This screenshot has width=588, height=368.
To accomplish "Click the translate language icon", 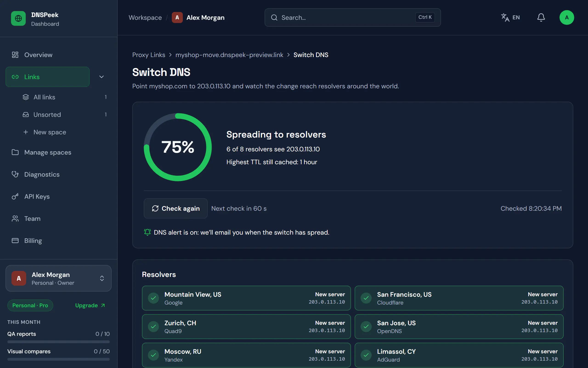I will tap(505, 17).
